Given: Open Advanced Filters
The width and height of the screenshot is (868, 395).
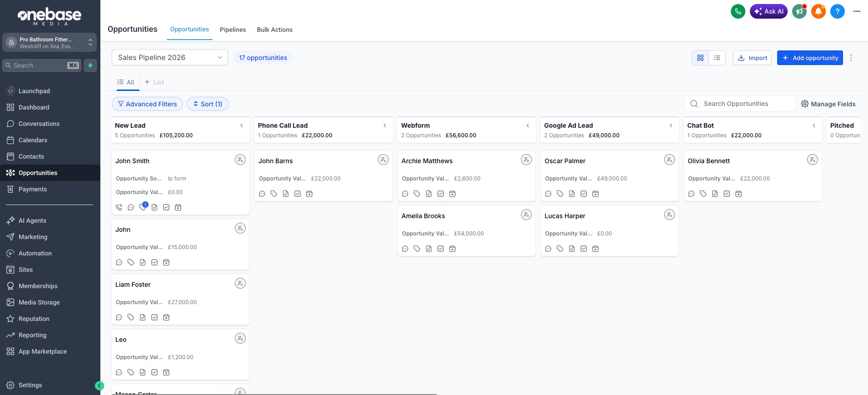Looking at the screenshot, I should coord(147,104).
